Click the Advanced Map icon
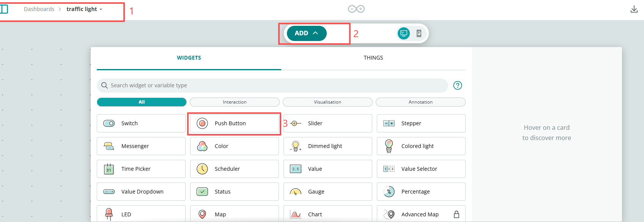Image resolution: width=644 pixels, height=222 pixels. click(389, 214)
